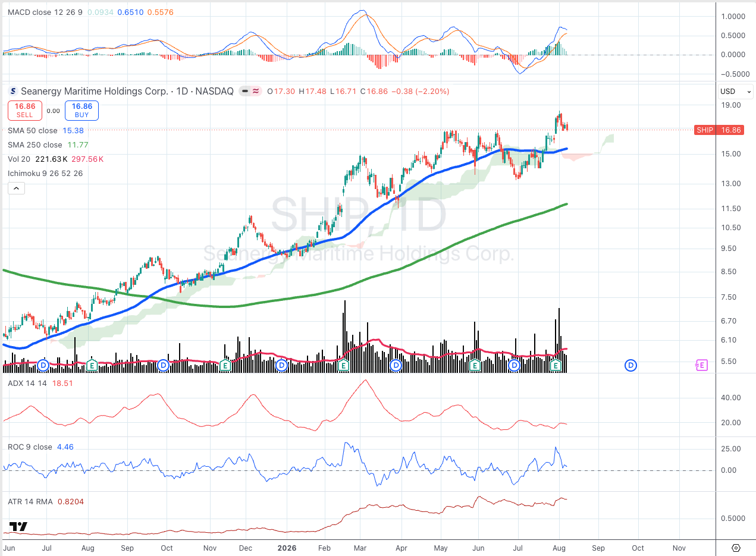Click the ATR value 0.8204
Screen dimensions: 756x556
71,502
